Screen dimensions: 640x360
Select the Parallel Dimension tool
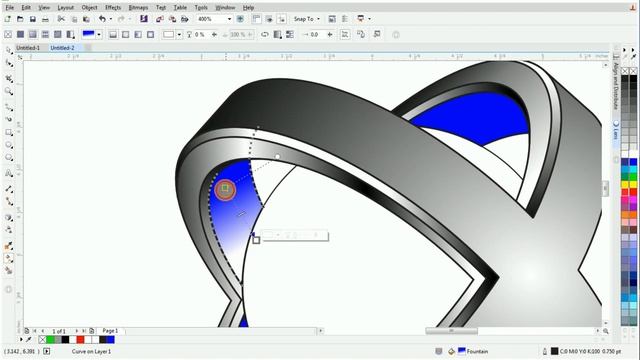(x=9, y=189)
